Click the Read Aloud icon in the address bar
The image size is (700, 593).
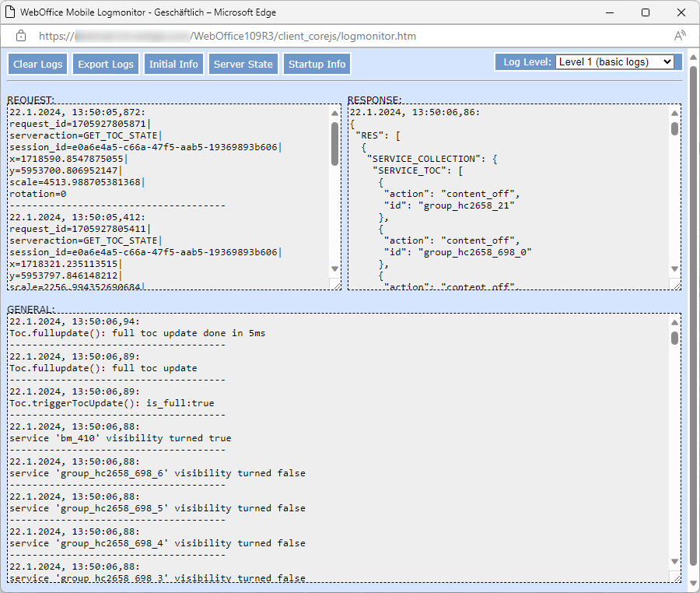[680, 36]
